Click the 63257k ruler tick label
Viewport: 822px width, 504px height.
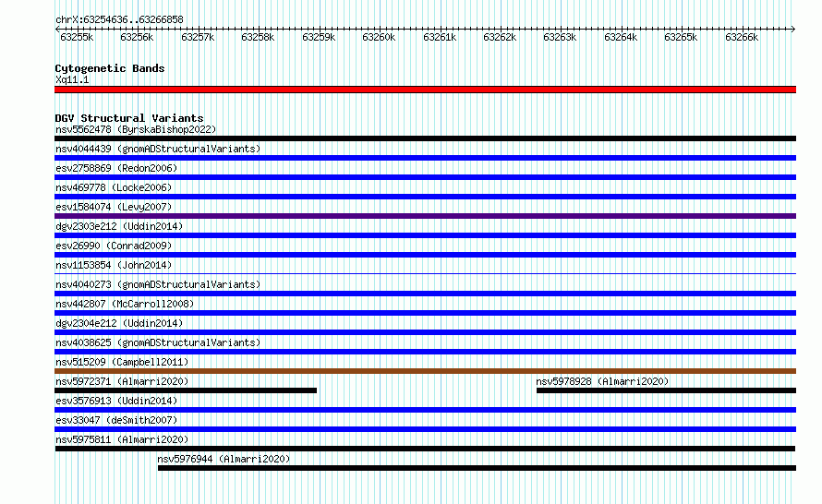[x=198, y=37]
